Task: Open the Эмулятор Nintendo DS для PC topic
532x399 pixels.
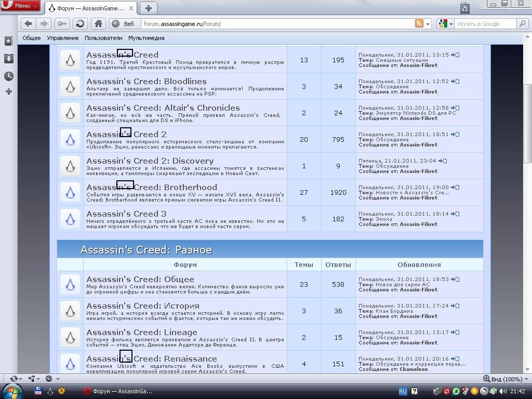Action: [x=416, y=113]
